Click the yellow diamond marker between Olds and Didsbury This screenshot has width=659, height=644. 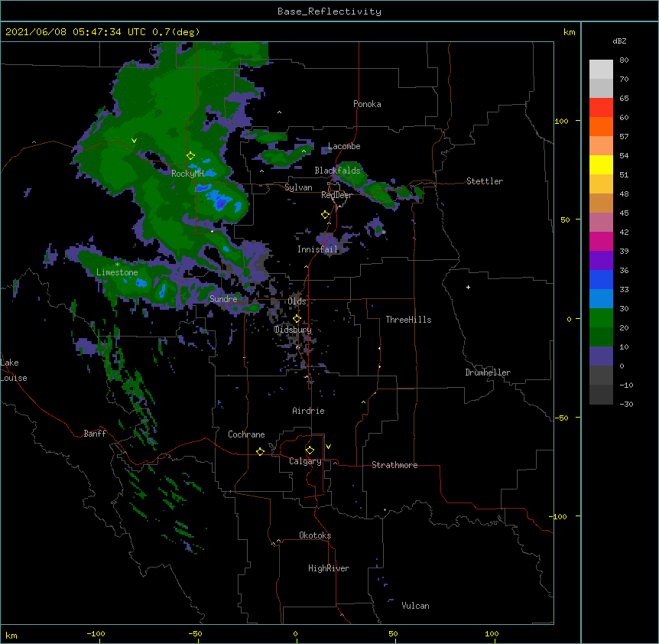297,318
